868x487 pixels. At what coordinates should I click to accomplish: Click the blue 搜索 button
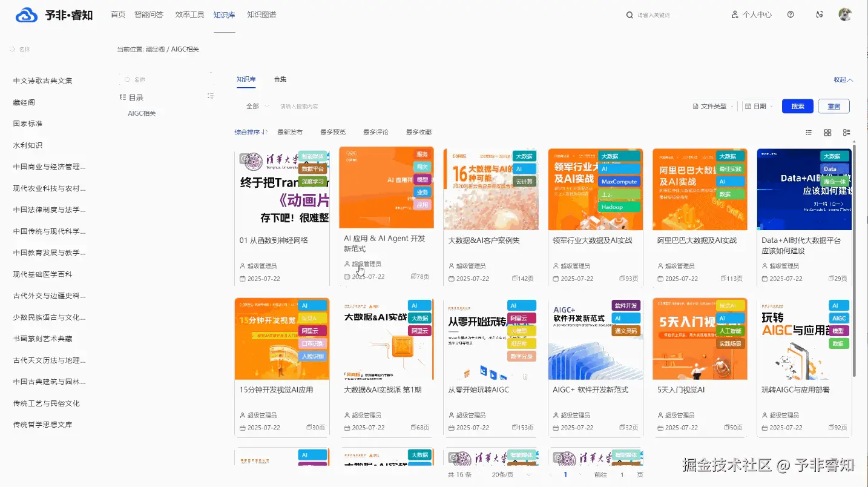[x=798, y=106]
